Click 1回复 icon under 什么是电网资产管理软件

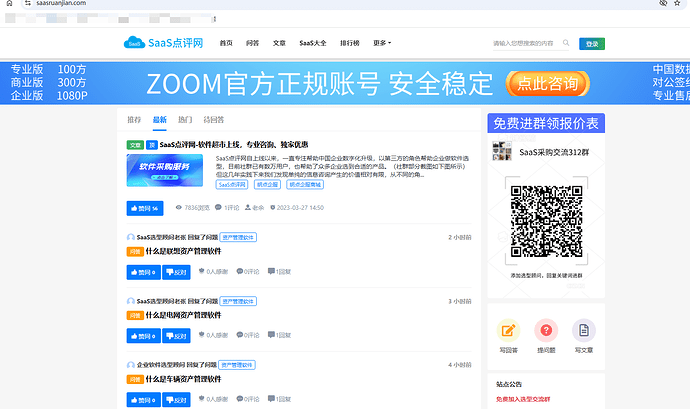(271, 335)
